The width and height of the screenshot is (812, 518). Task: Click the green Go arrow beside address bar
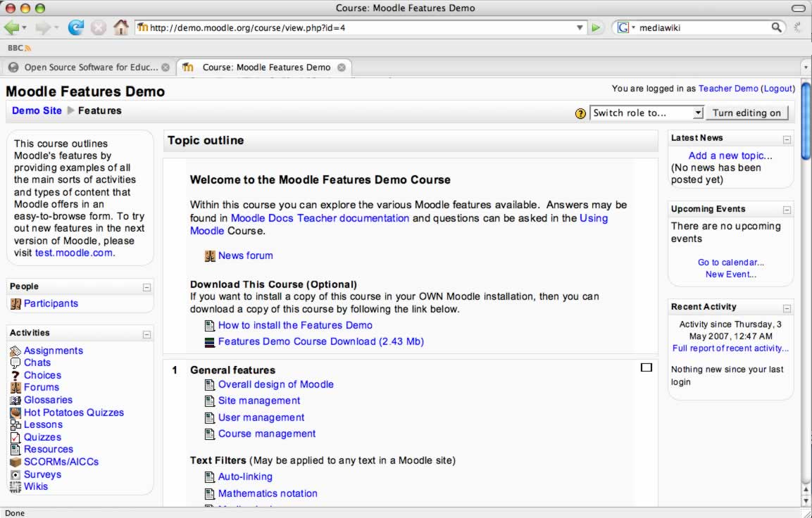click(x=596, y=28)
